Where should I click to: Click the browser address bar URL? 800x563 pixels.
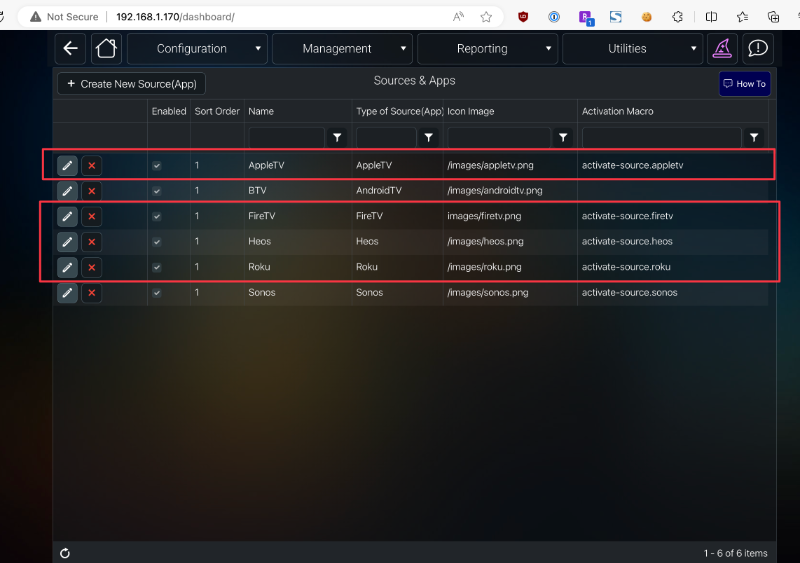tap(176, 17)
